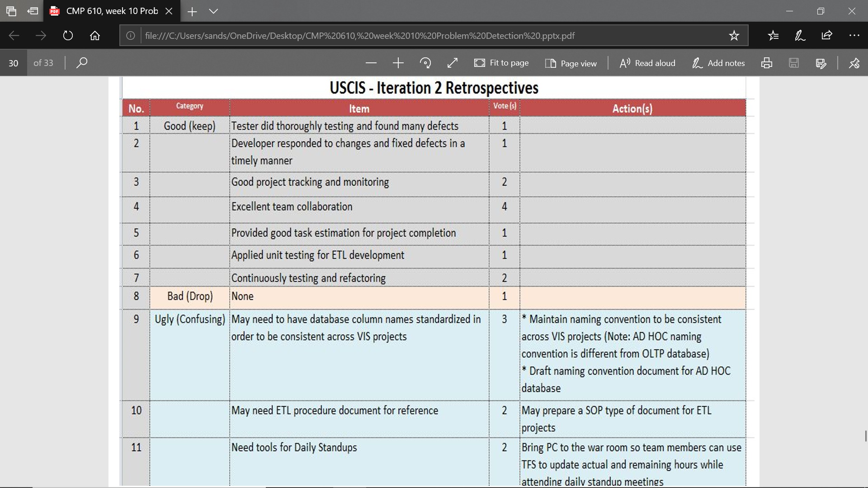Set these tabs aside icon
The image size is (868, 488).
(x=33, y=11)
